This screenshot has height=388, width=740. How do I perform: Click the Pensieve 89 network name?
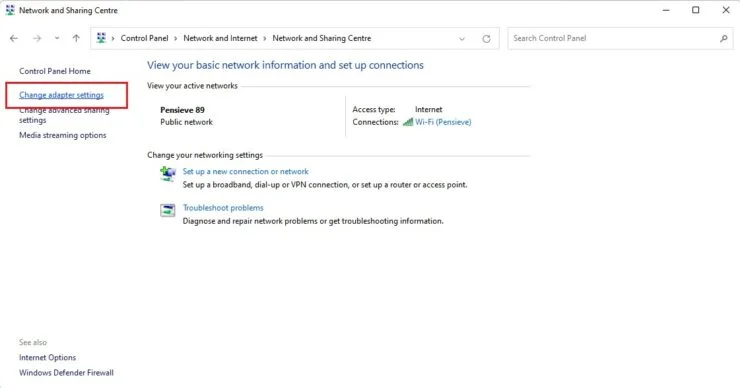pos(182,110)
